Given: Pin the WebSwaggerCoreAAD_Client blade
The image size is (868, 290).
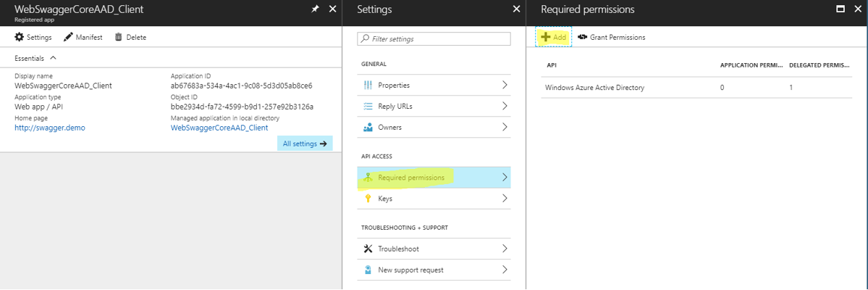Looking at the screenshot, I should click(x=314, y=9).
